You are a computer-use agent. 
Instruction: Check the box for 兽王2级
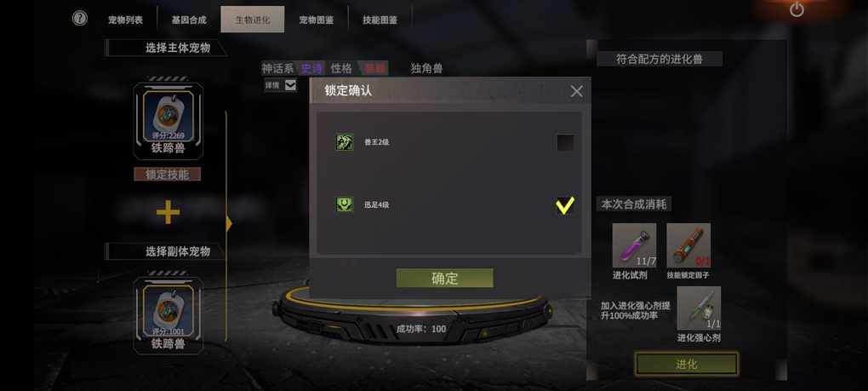point(565,143)
